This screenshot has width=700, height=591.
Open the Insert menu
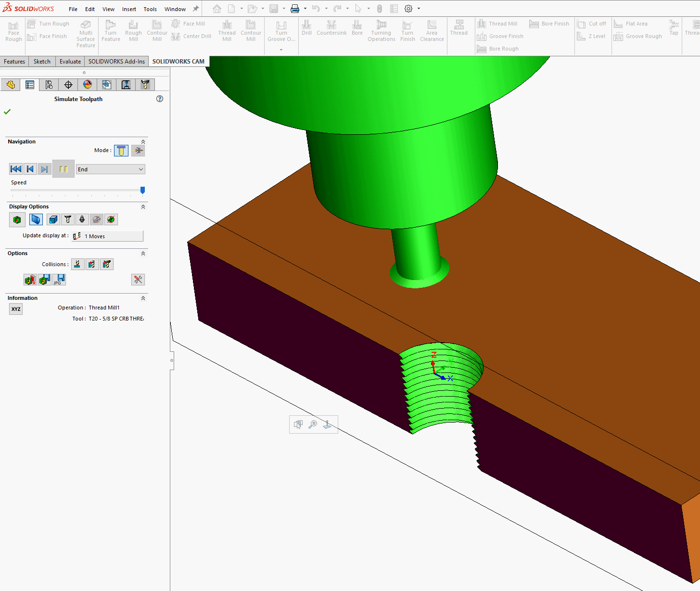[x=129, y=9]
